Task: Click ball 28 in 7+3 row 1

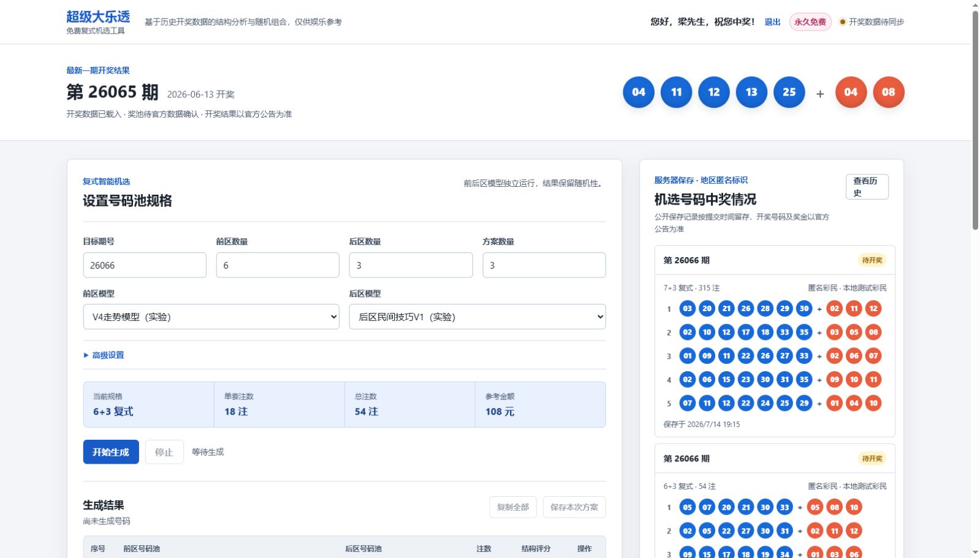Action: pyautogui.click(x=765, y=309)
